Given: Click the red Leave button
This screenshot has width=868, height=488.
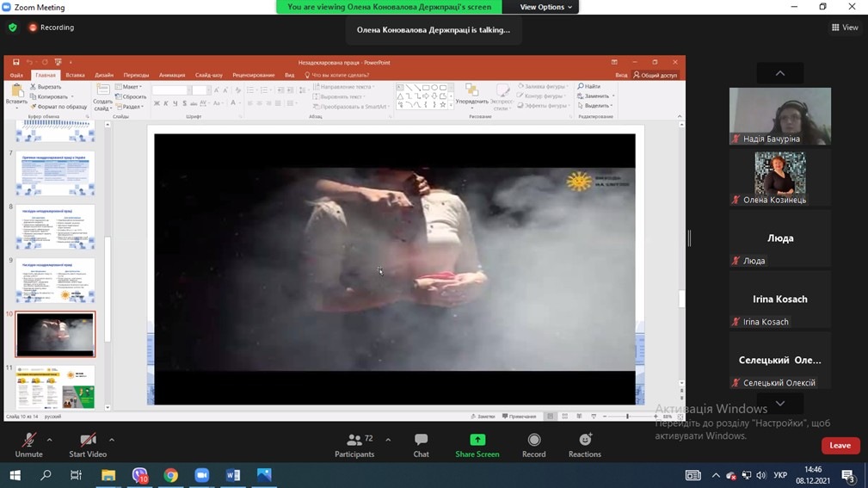Looking at the screenshot, I should click(840, 445).
